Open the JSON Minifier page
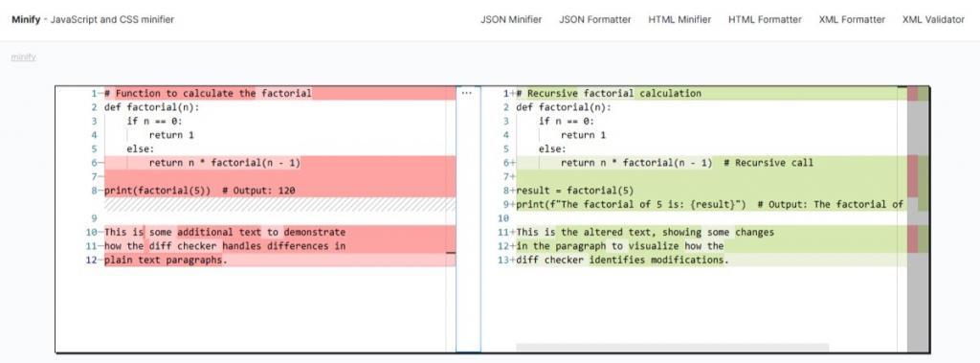The height and width of the screenshot is (363, 980). (x=511, y=19)
